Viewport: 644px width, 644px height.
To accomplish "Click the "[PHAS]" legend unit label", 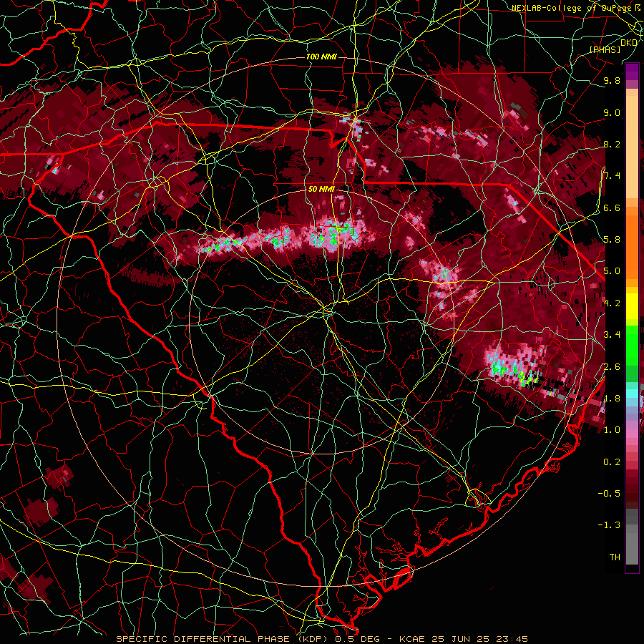I will pos(605,49).
